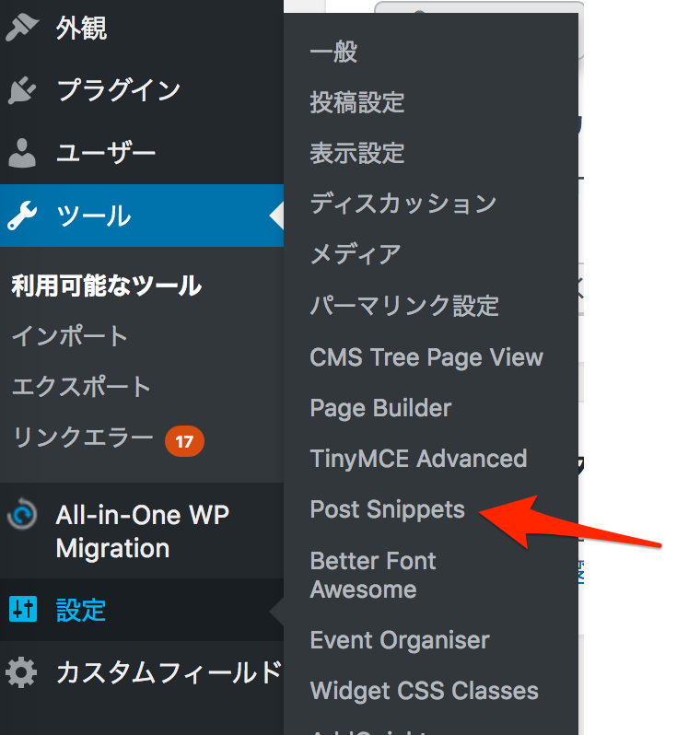Select 投稿設定 in settings flyout
This screenshot has height=735, width=700.
[357, 102]
